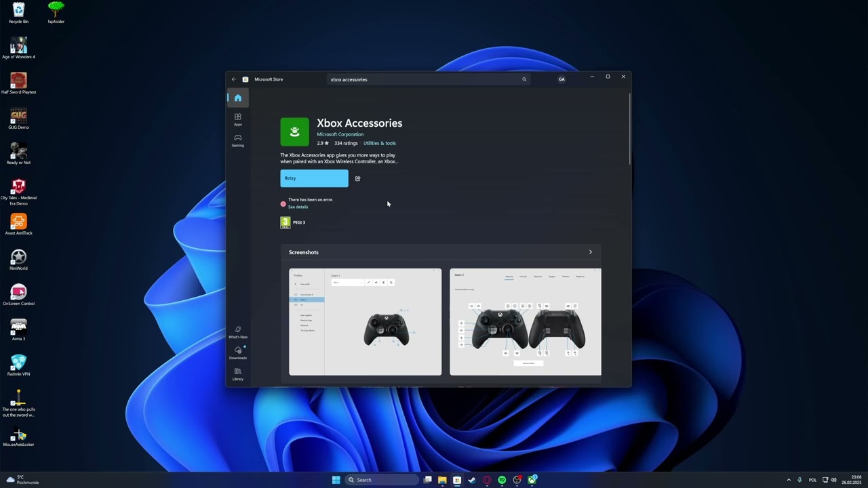Click Microsoft Store taskbar icon
Screen dimensions: 868x488
coord(457,480)
